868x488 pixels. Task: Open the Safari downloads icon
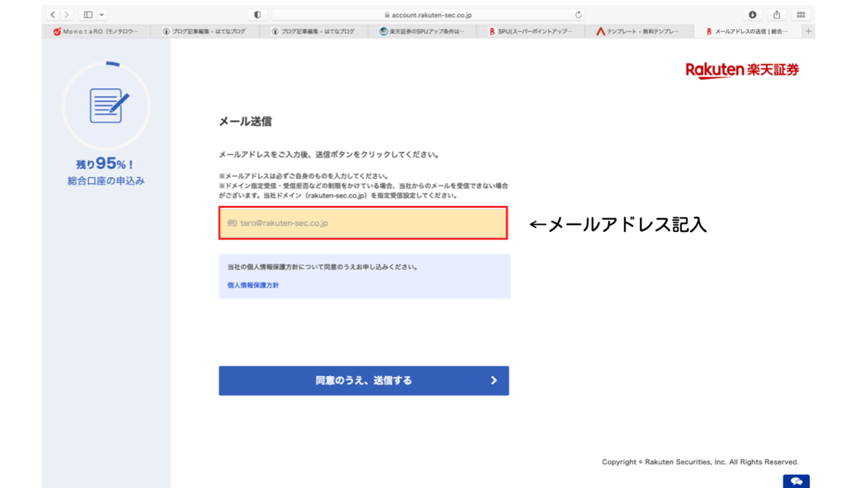(x=752, y=14)
